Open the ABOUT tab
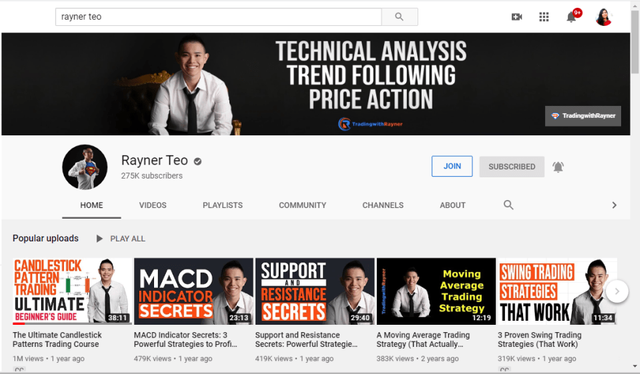The width and height of the screenshot is (640, 374). coord(452,205)
